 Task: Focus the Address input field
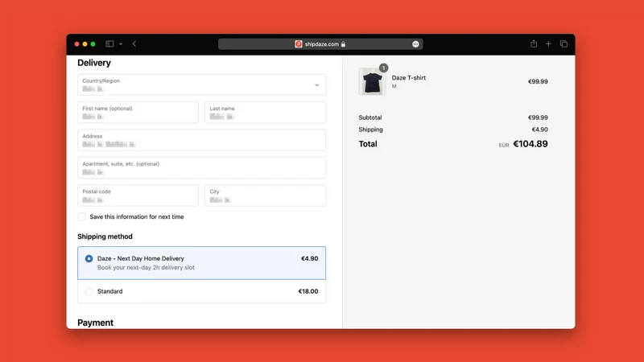pyautogui.click(x=202, y=140)
